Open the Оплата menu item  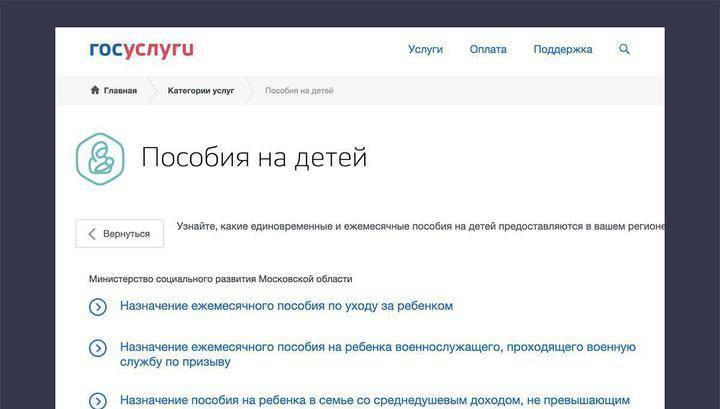pyautogui.click(x=488, y=49)
